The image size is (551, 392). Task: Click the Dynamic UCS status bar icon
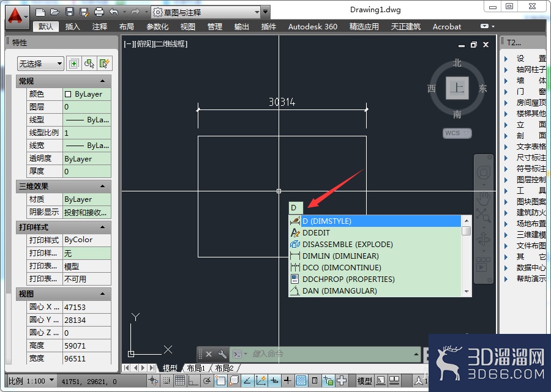point(261,380)
